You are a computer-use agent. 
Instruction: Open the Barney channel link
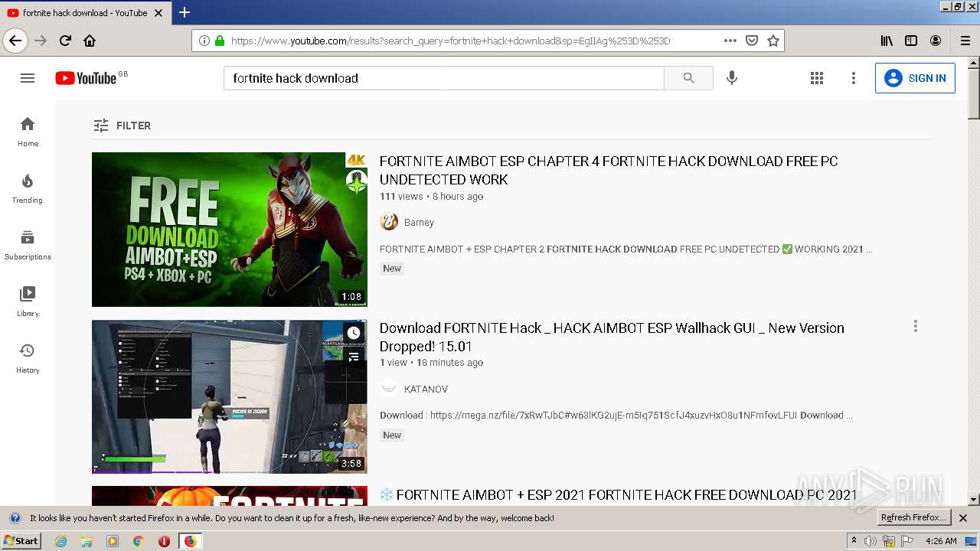(419, 222)
